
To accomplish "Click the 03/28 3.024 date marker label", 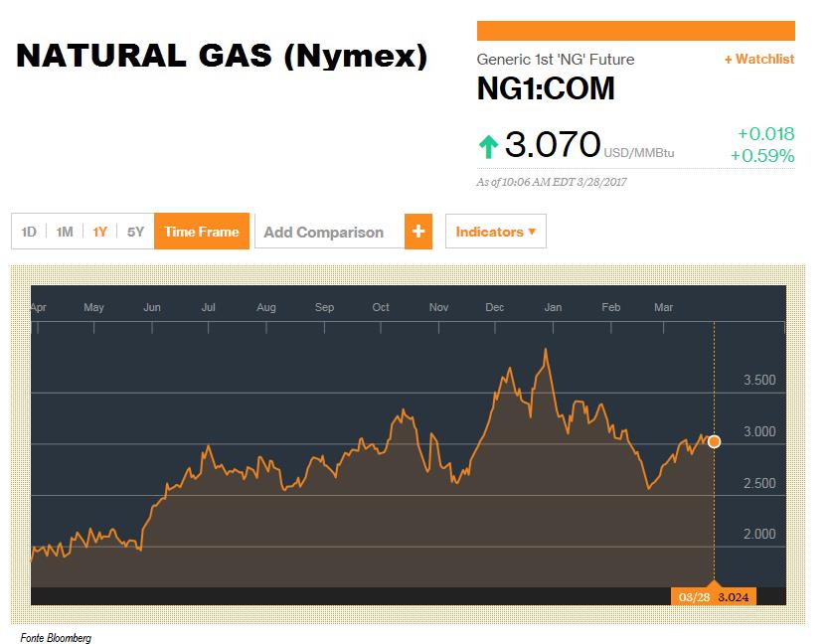I will tap(714, 597).
